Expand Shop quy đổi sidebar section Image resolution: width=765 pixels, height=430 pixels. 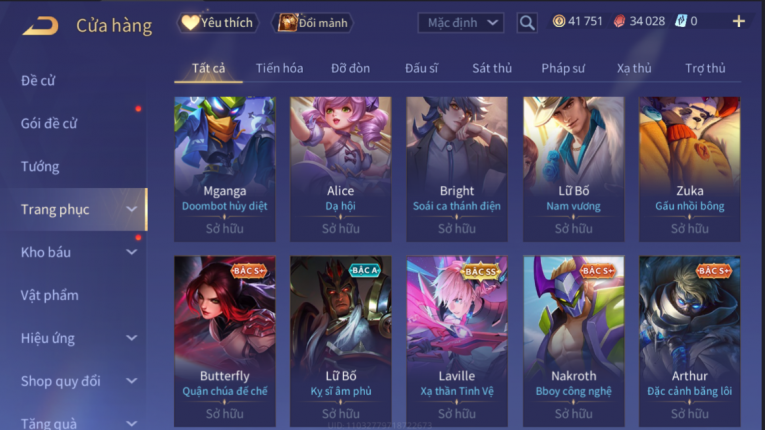coord(78,381)
